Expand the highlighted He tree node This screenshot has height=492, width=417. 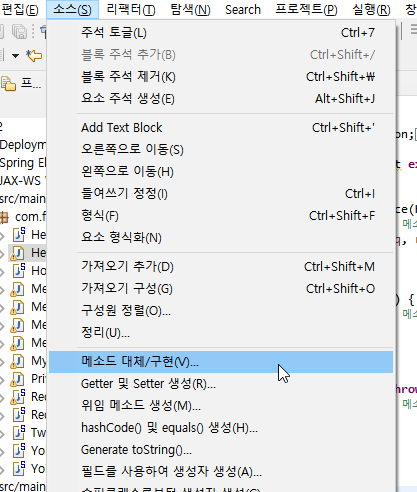[3, 253]
